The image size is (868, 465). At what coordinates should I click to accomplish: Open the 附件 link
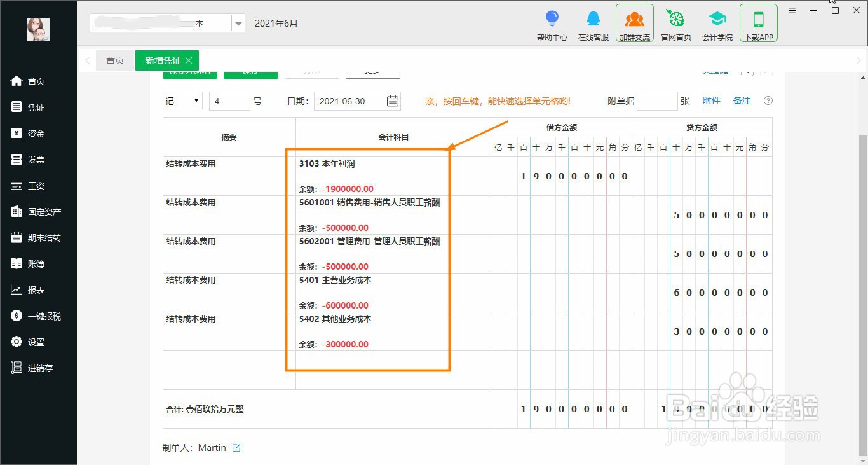[711, 101]
